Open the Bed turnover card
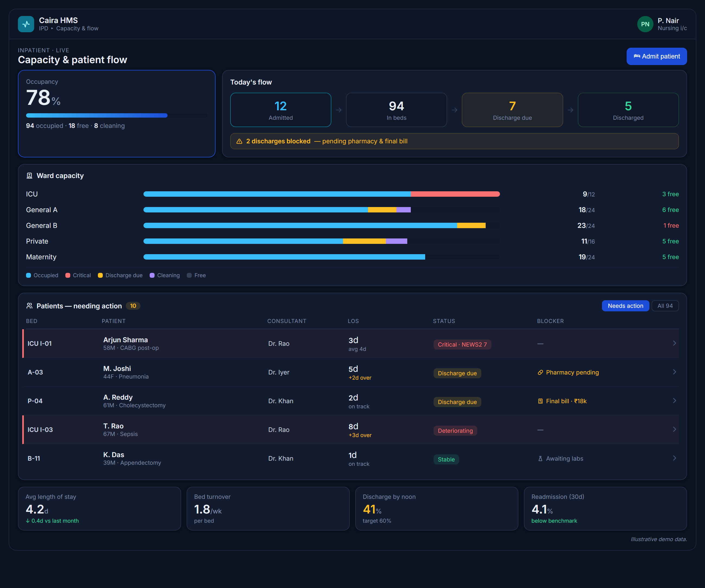 pos(268,509)
